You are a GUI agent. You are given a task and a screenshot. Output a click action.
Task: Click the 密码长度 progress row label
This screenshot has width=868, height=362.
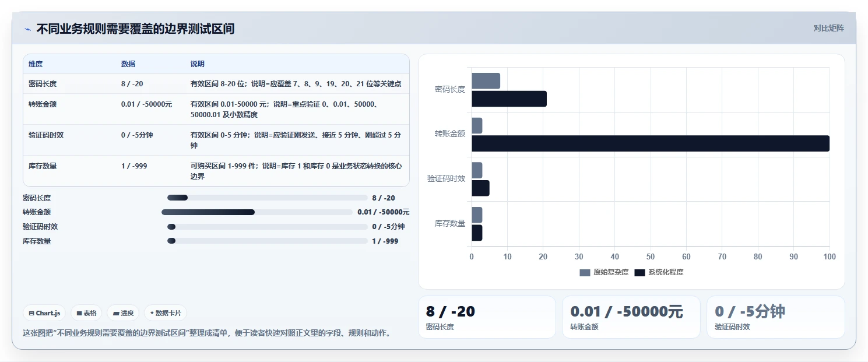coord(37,198)
